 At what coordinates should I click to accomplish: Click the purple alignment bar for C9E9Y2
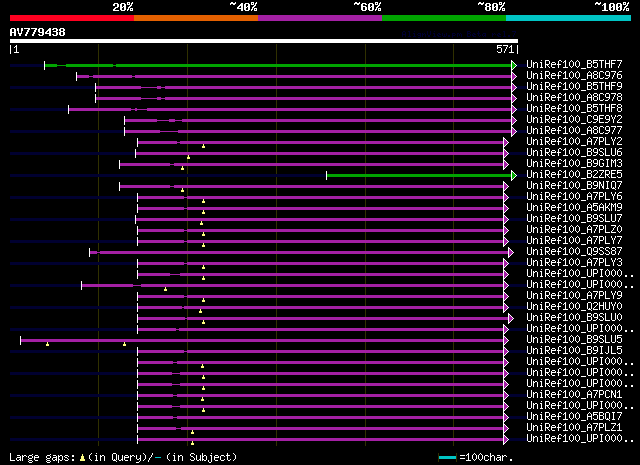[318, 120]
